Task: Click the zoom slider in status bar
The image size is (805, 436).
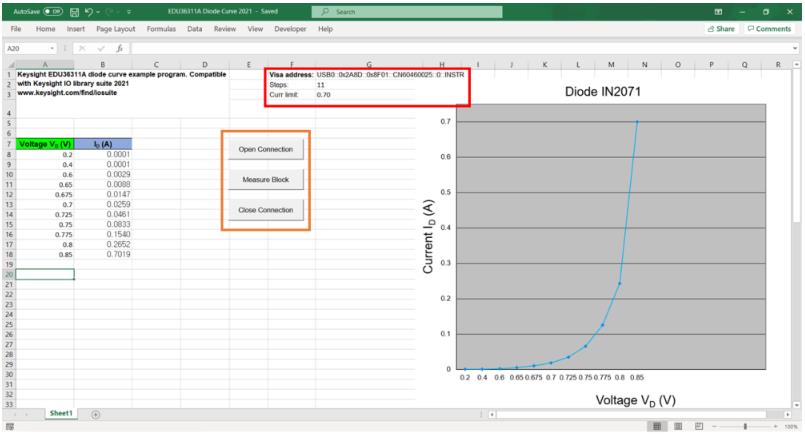Action: 746,426
